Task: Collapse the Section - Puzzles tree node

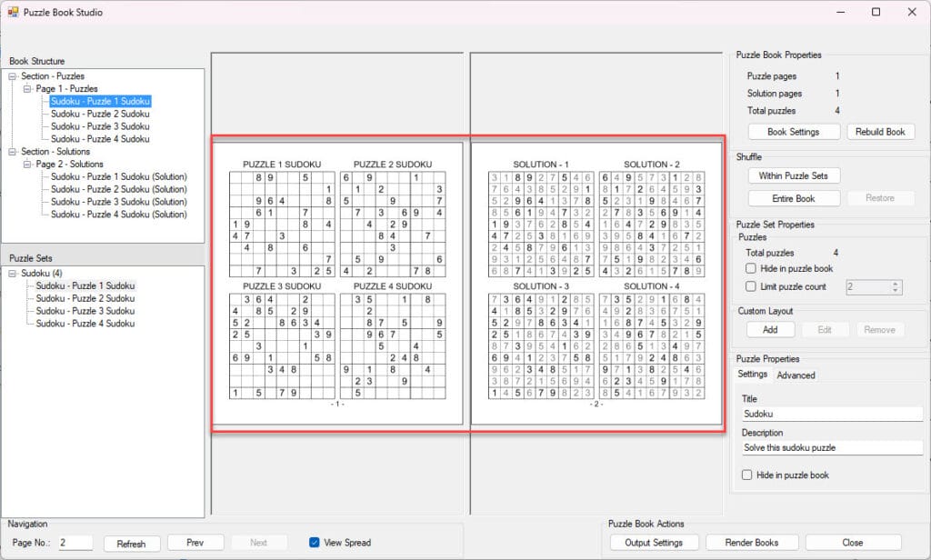Action: 13,76
